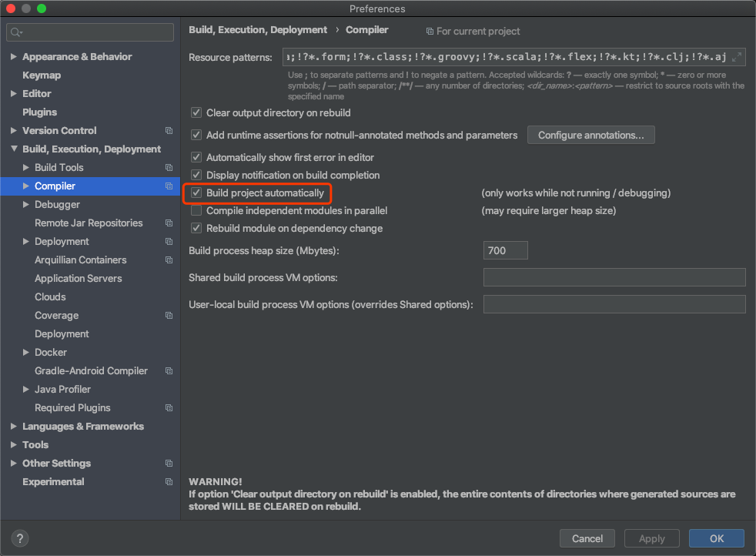This screenshot has width=756, height=556.
Task: Open Experimental settings page
Action: [x=53, y=482]
